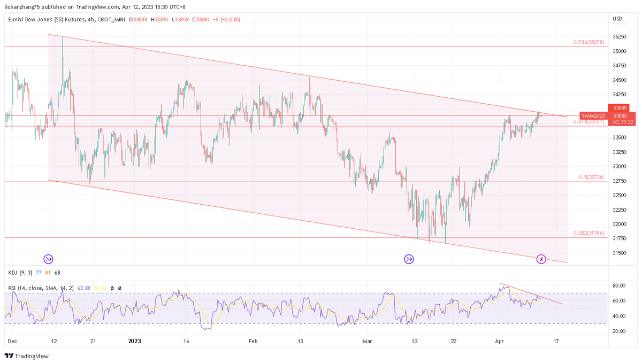Click the USD currency label

point(617,19)
